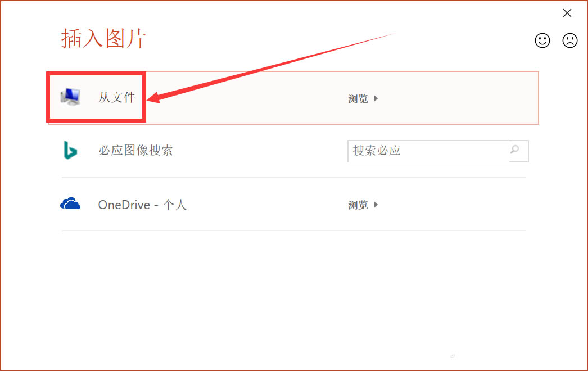Select the 从文件 option label

116,98
